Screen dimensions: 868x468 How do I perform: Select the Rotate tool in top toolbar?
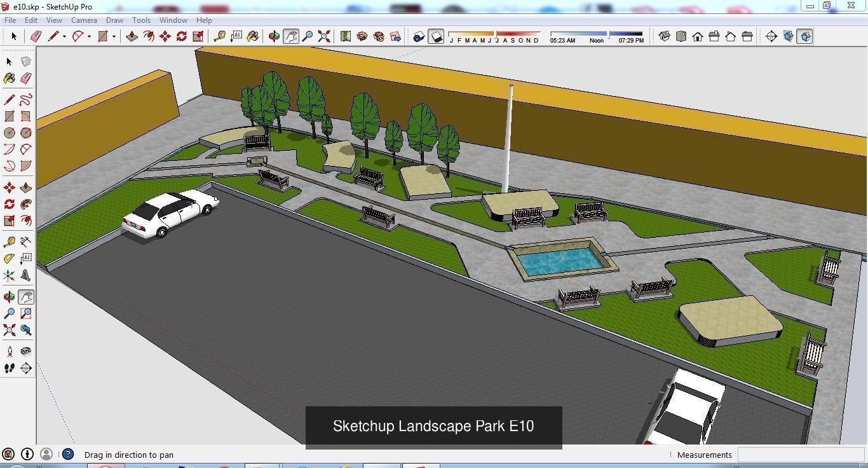(x=182, y=36)
